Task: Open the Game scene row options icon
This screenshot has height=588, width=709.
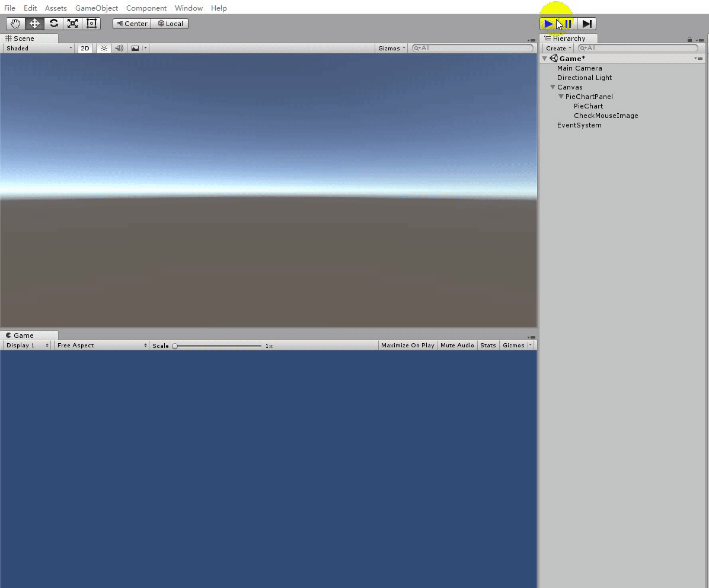Action: pos(698,58)
